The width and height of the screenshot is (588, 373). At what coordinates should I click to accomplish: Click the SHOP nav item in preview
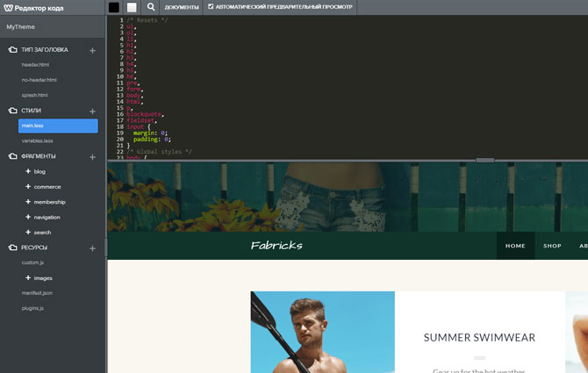[x=552, y=246]
